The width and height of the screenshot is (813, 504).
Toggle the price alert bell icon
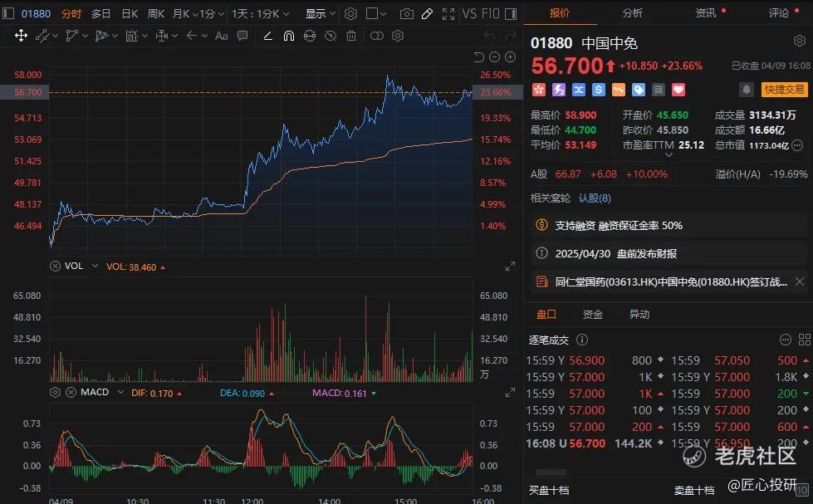point(746,90)
